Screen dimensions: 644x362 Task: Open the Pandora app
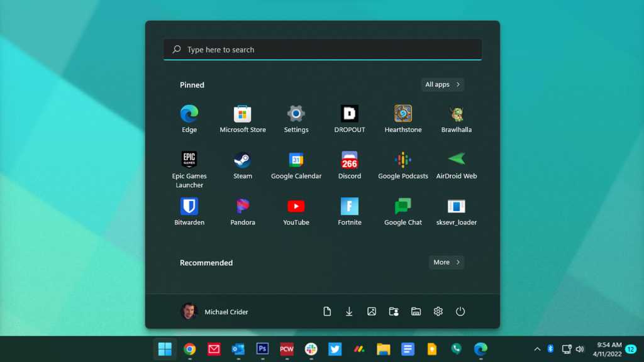click(242, 211)
